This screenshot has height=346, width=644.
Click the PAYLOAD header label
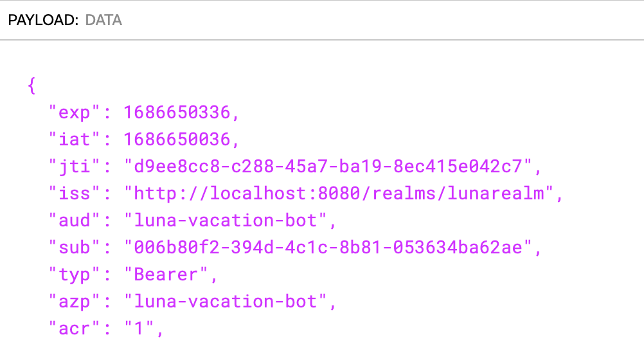pos(43,20)
